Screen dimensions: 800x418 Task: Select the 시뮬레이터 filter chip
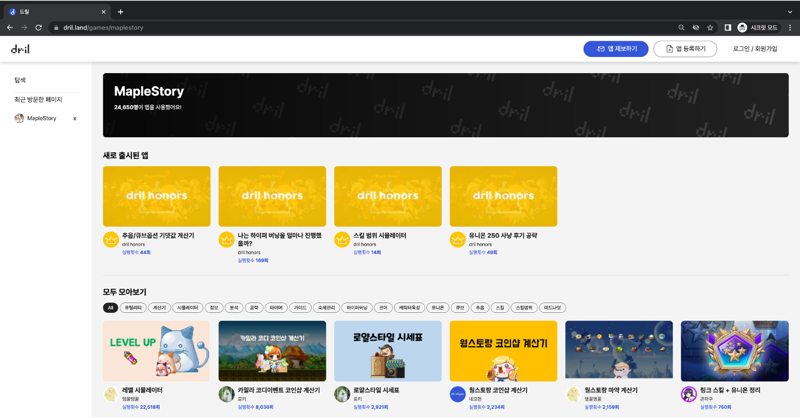coord(188,308)
